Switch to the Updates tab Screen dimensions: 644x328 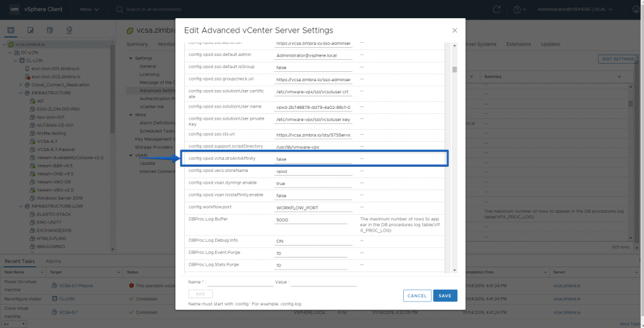pos(550,44)
